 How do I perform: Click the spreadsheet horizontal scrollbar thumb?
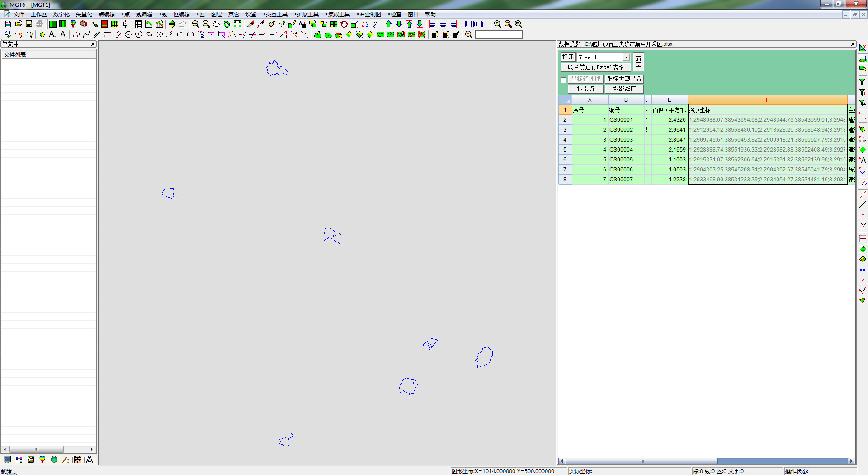pyautogui.click(x=642, y=461)
